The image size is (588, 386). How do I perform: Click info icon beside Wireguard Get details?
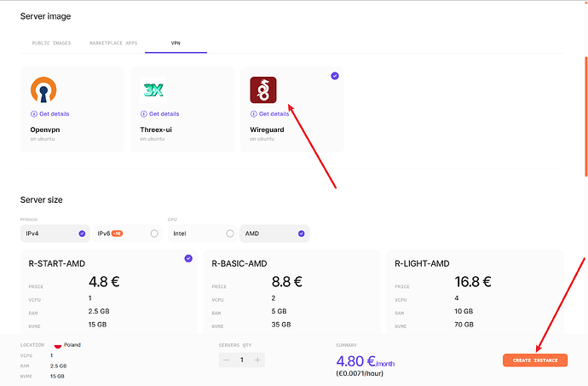pyautogui.click(x=253, y=113)
